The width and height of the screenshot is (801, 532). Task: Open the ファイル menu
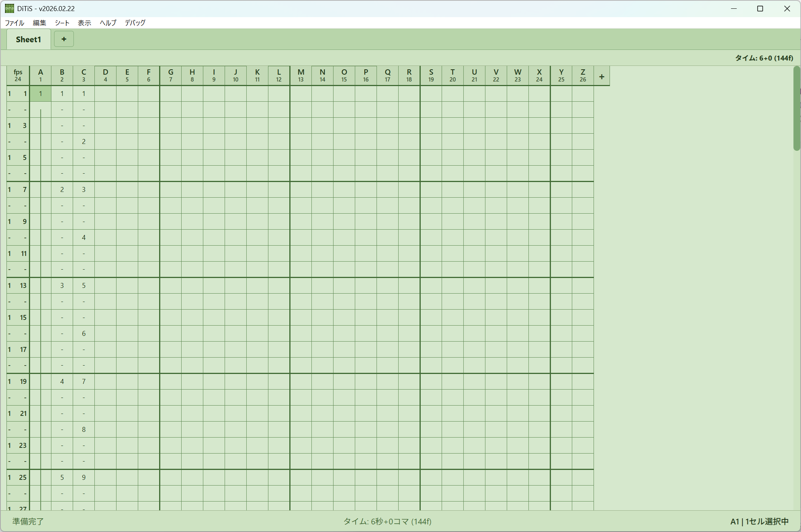(14, 23)
